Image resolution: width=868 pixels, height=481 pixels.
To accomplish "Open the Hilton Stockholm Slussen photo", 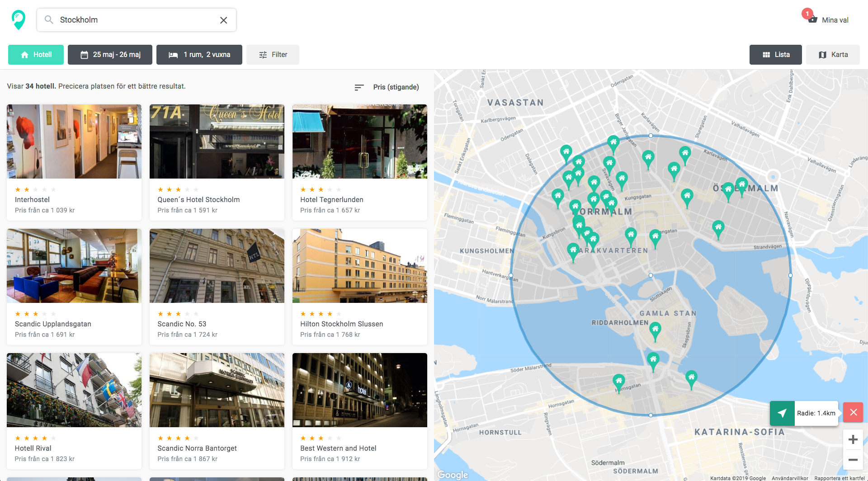I will 359,266.
